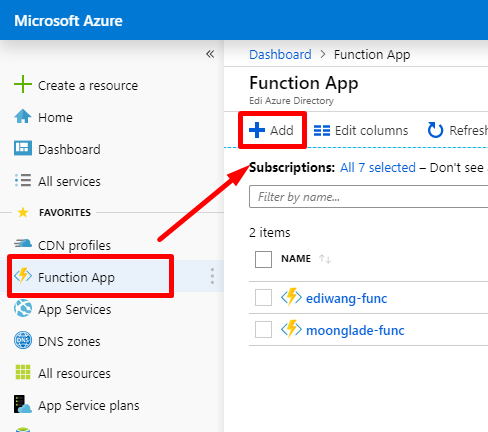Screen dimensions: 488x432
Task: Click the Filter by name field
Action: click(x=368, y=197)
